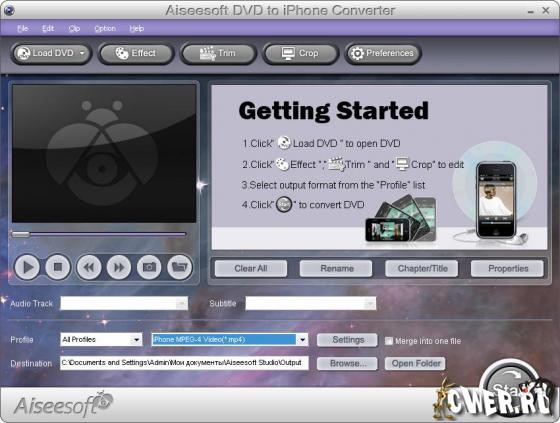Click the preview seek slider

pyautogui.click(x=99, y=234)
